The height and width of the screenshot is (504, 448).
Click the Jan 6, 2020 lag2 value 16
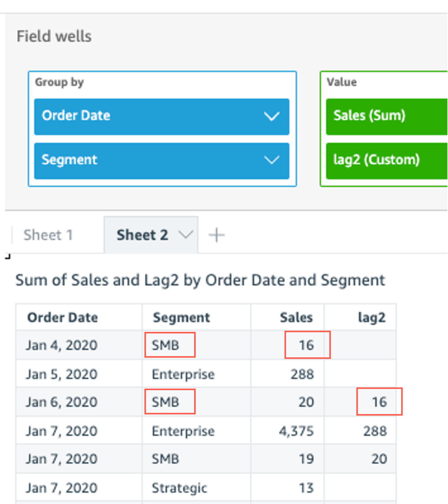(379, 402)
